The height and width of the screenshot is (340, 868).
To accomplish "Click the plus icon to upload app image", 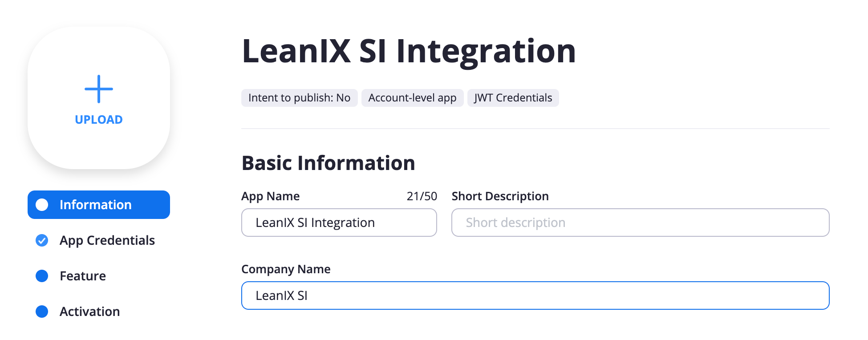I will click(x=99, y=89).
